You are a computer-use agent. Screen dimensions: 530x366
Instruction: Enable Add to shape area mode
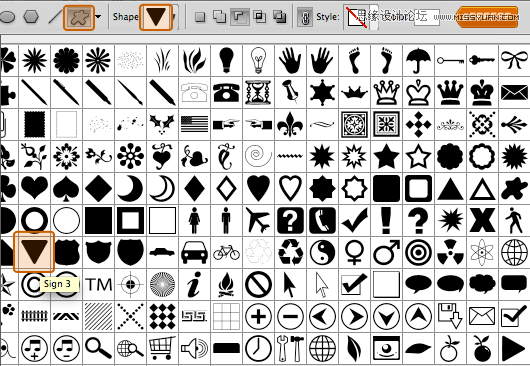pyautogui.click(x=220, y=17)
